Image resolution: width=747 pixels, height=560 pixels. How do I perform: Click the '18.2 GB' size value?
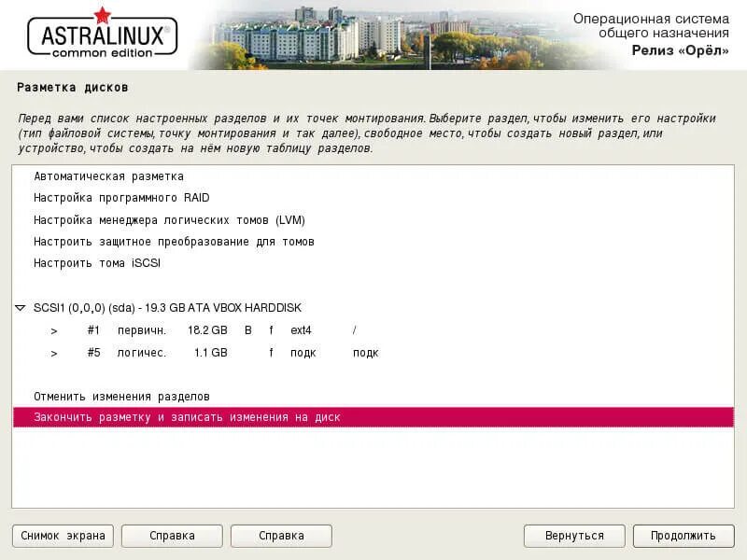(x=207, y=330)
